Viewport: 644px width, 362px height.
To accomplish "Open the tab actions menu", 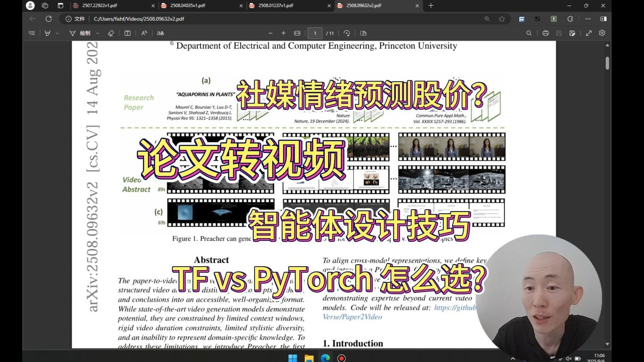I will [60, 5].
